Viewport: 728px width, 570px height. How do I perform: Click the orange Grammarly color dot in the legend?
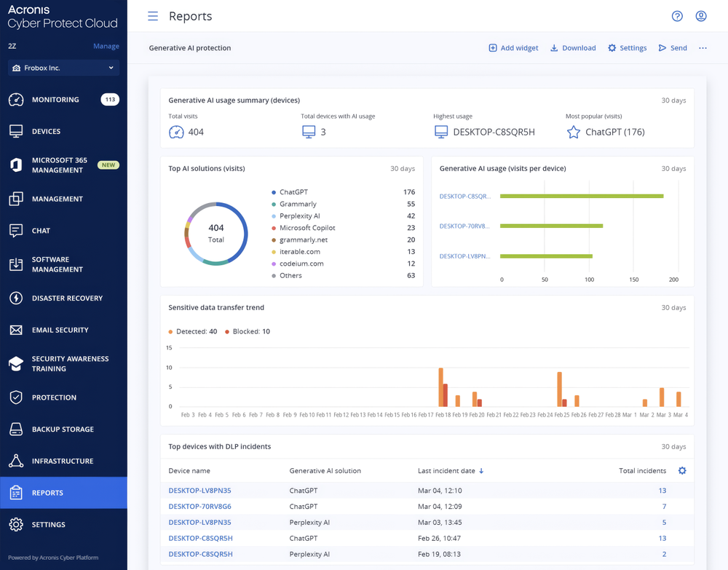pyautogui.click(x=275, y=204)
